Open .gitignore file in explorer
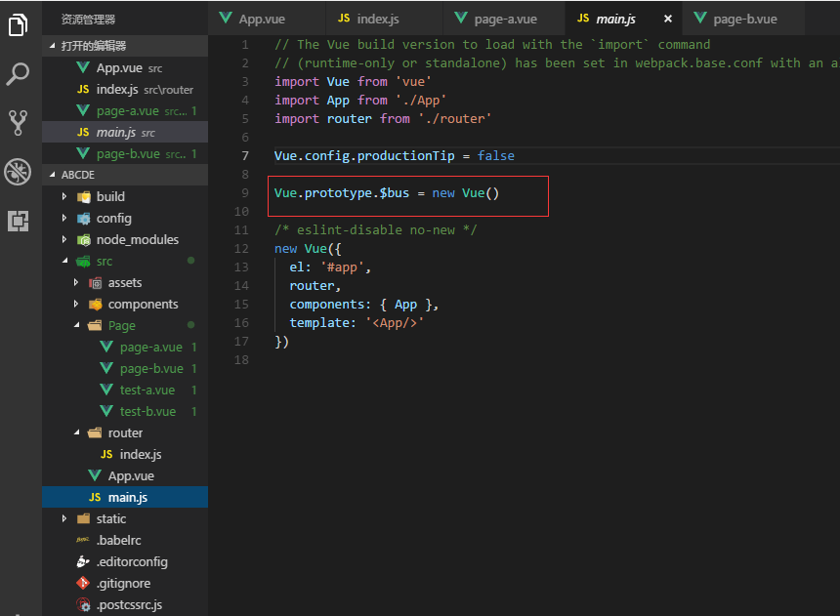 [x=123, y=583]
